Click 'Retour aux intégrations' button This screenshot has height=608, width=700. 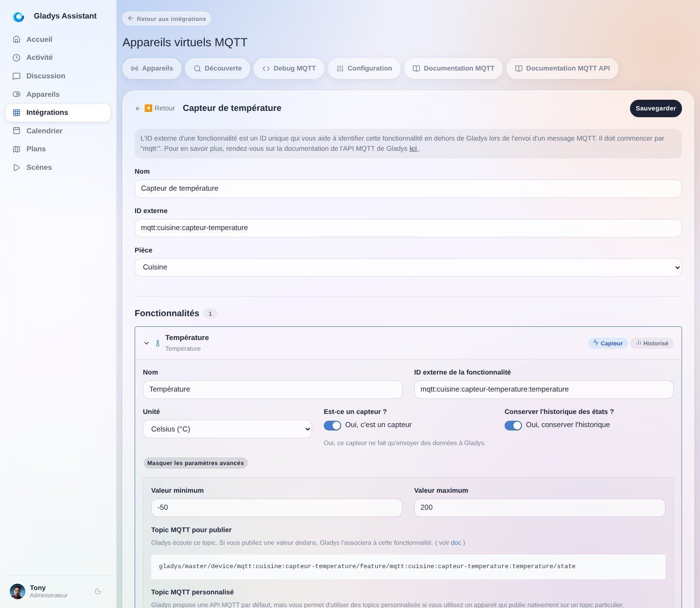point(166,19)
